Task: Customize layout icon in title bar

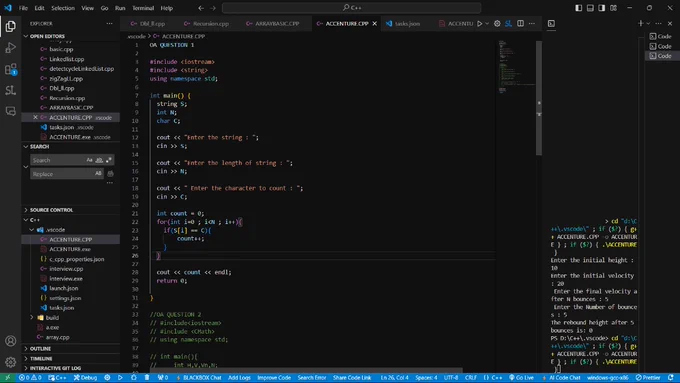Action: coord(613,8)
